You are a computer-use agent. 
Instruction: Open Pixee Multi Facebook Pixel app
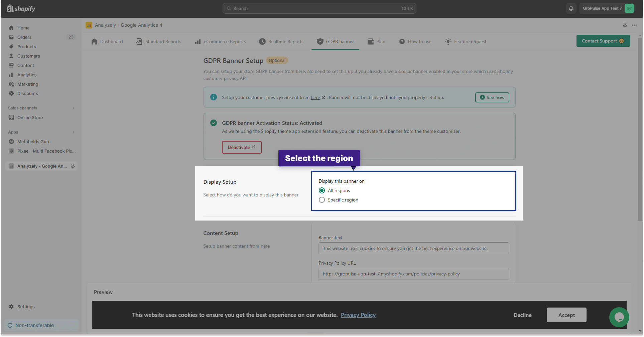click(46, 151)
